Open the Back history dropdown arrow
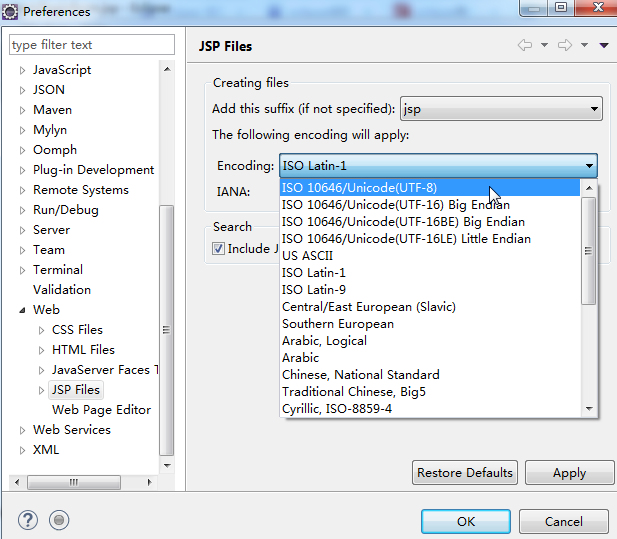Screen dimensions: 617x539 (545, 45)
